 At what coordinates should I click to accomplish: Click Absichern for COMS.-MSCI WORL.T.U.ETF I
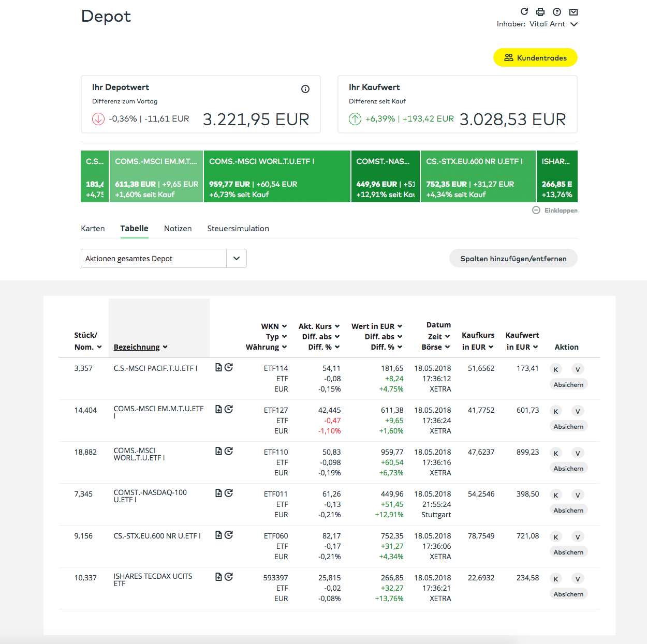568,468
